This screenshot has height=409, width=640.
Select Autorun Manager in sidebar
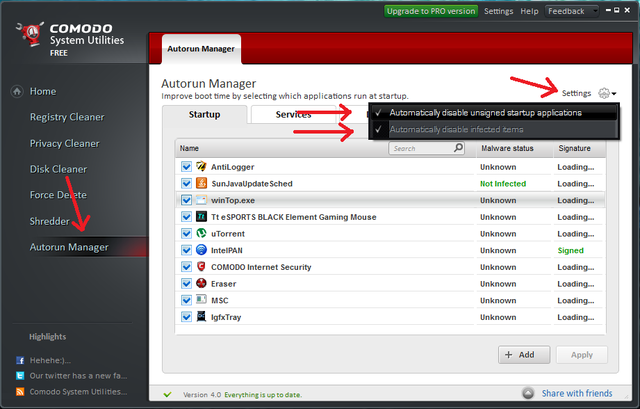(x=69, y=247)
